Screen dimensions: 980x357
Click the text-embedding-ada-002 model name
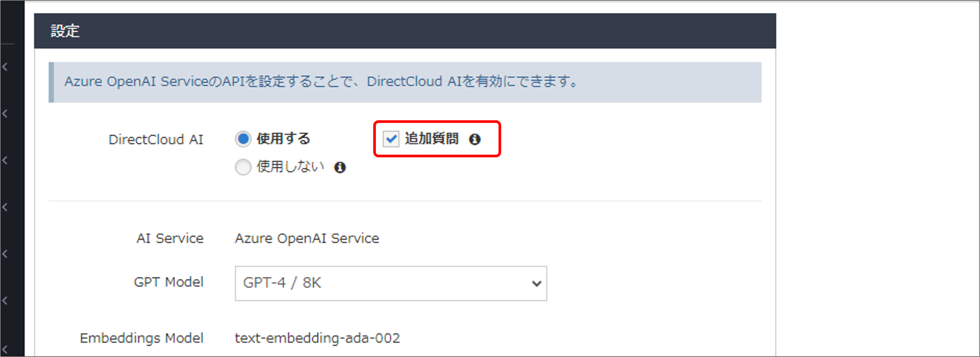pyautogui.click(x=318, y=338)
